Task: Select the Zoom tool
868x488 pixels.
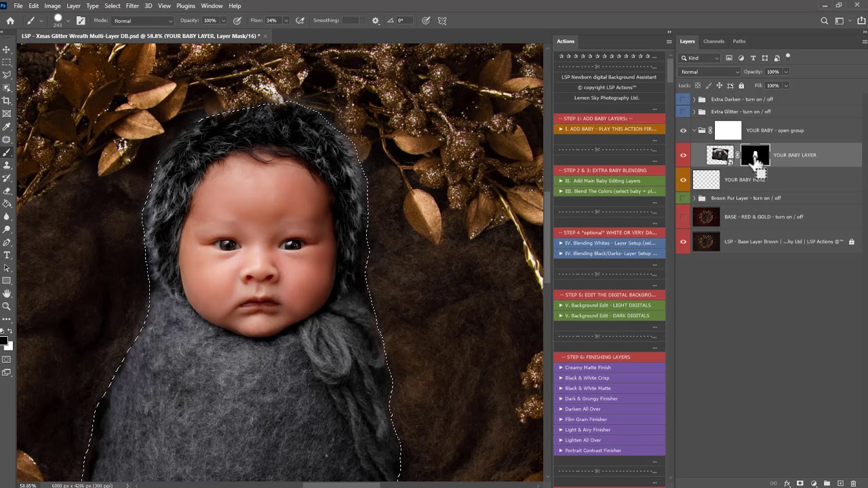Action: 7,306
